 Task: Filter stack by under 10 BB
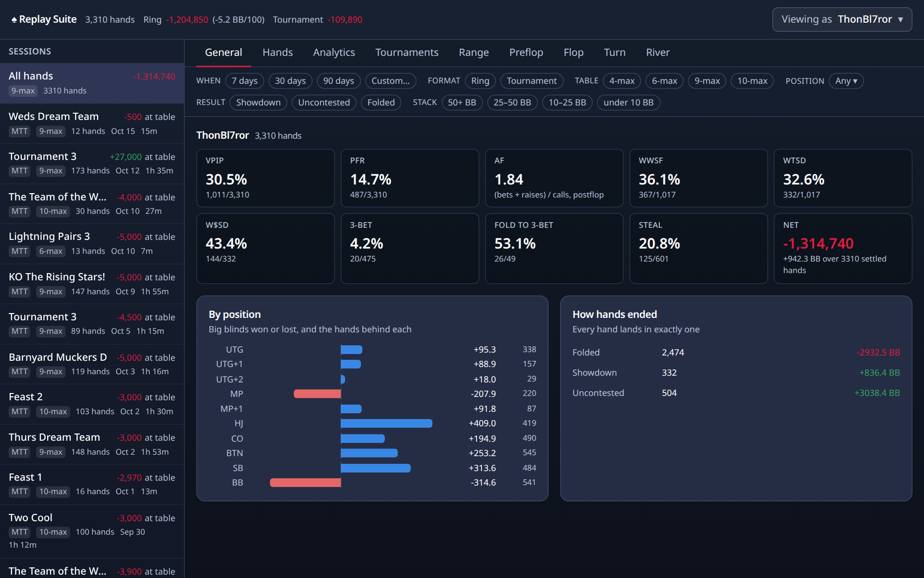pos(628,103)
